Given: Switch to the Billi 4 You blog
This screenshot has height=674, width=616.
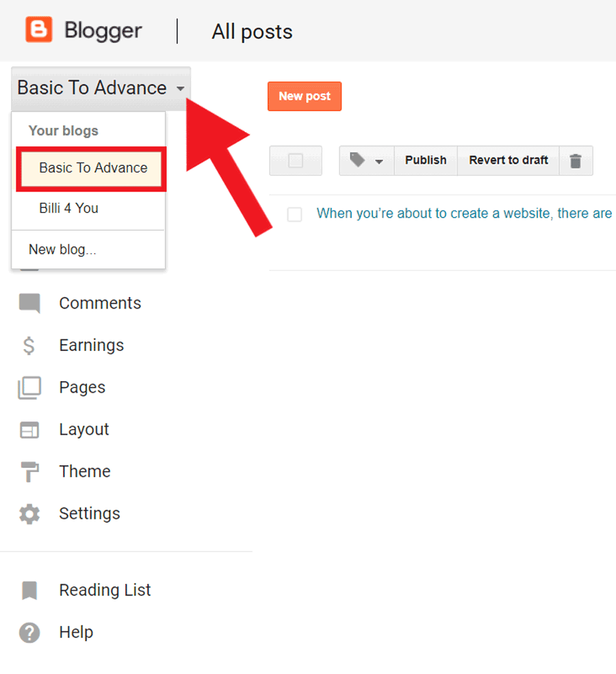Looking at the screenshot, I should 68,208.
